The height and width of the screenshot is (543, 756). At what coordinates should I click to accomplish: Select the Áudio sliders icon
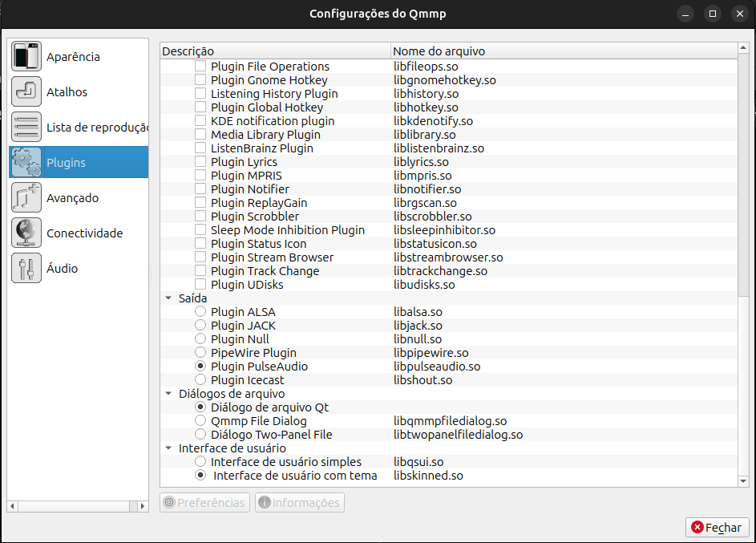tap(26, 268)
